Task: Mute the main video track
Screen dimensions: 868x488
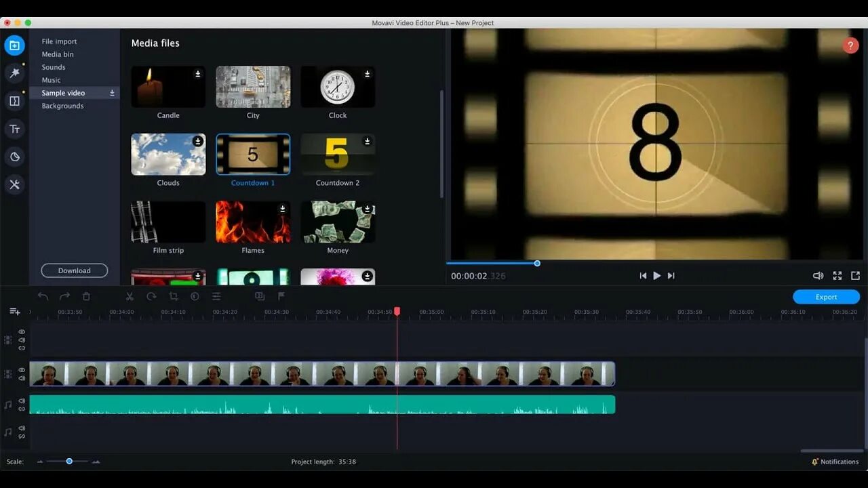Action: coord(22,378)
